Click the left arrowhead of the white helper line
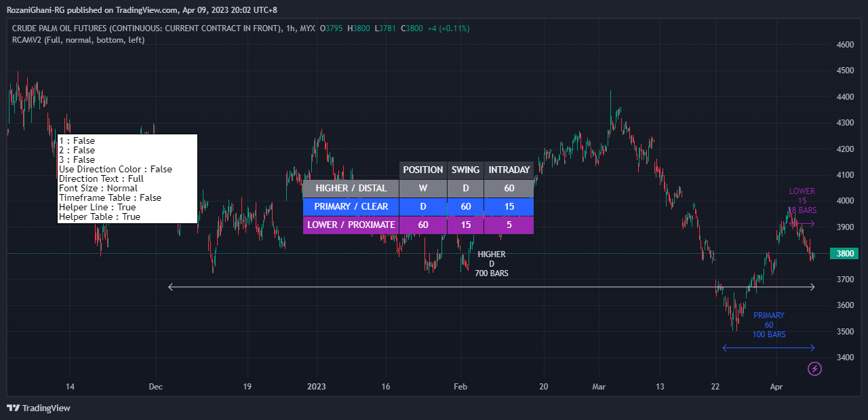Image resolution: width=868 pixels, height=420 pixels. [171, 287]
